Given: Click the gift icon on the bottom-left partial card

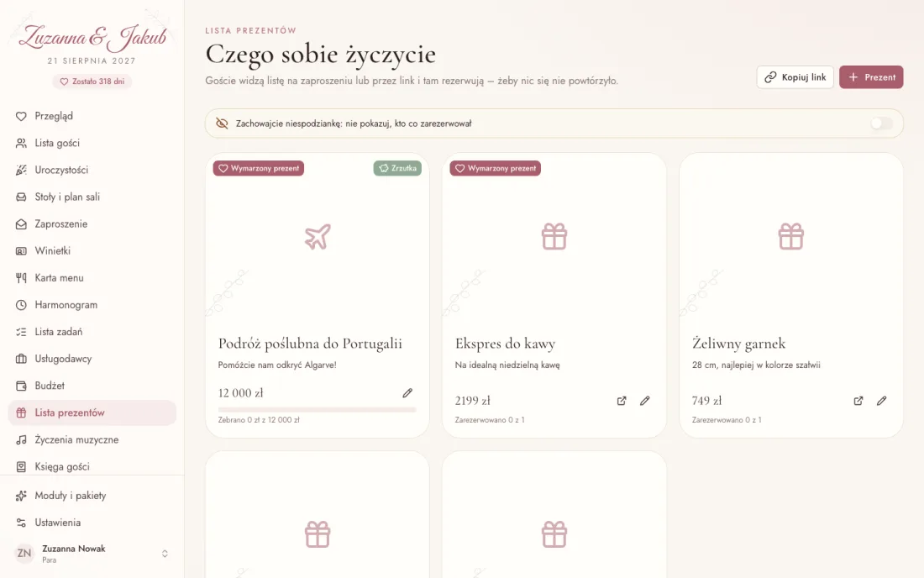Looking at the screenshot, I should [x=318, y=535].
